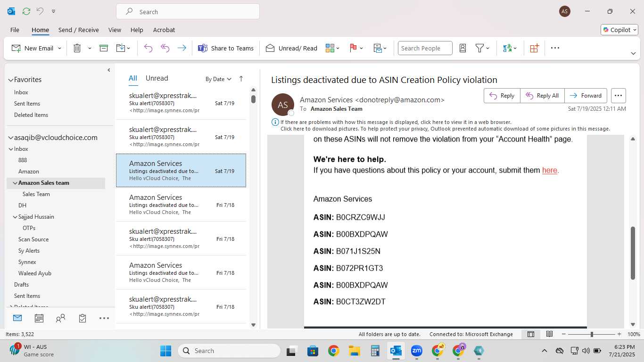Open the ribbon More commands ellipsis
The height and width of the screenshot is (362, 644).
point(555,48)
